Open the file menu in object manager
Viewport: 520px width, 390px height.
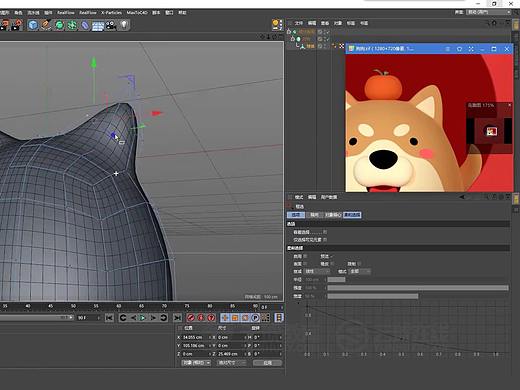tap(299, 23)
